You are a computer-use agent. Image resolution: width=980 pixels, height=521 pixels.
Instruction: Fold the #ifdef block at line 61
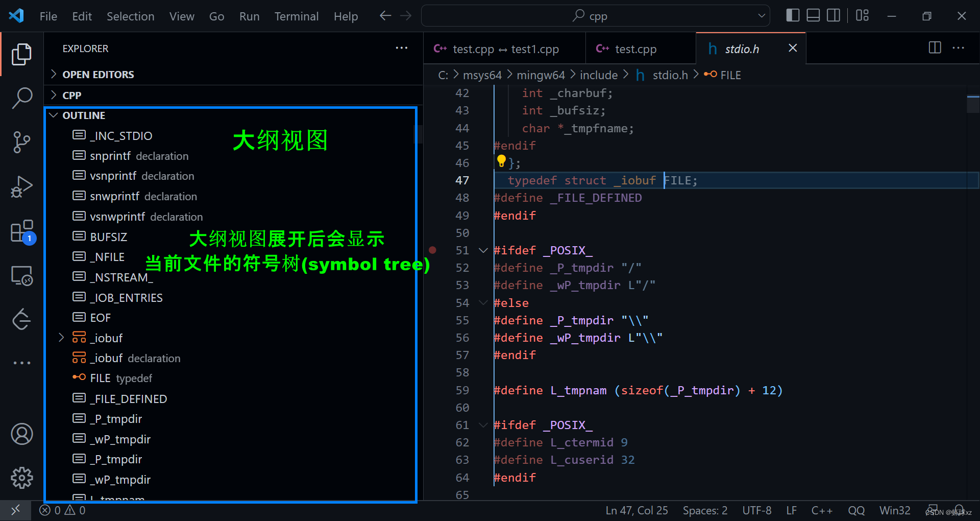pos(483,425)
